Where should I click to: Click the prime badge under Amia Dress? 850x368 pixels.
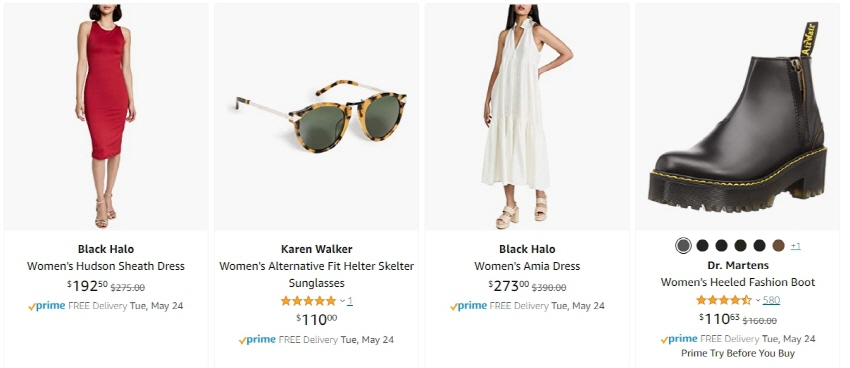pyautogui.click(x=468, y=306)
